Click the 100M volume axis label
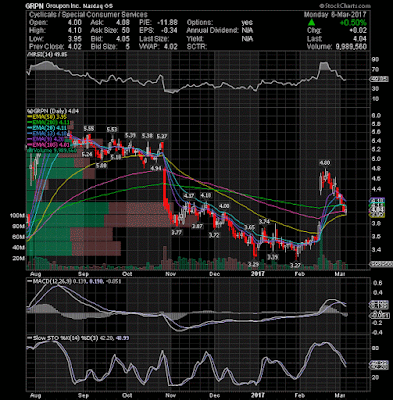The height and width of the screenshot is (400, 393). click(x=18, y=216)
